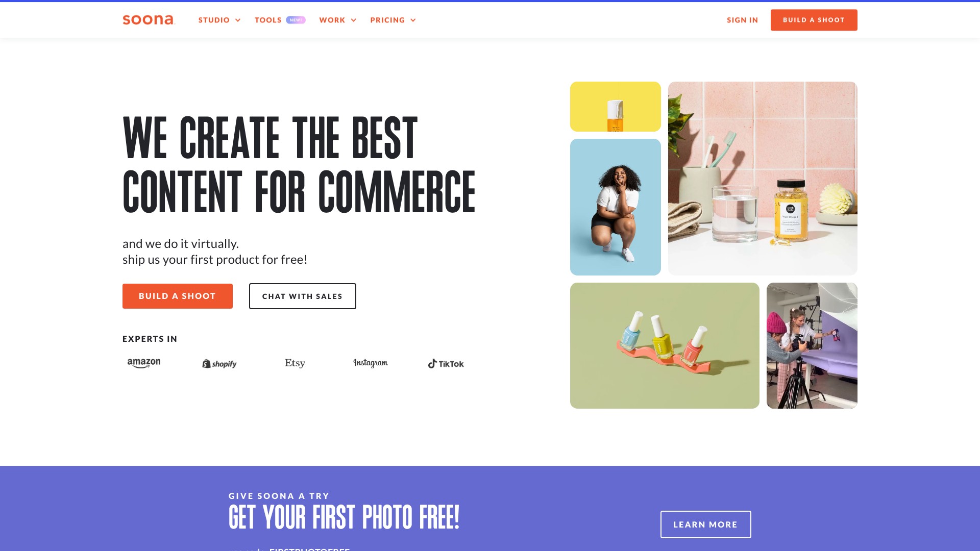Click the Instagram logo

point(371,363)
